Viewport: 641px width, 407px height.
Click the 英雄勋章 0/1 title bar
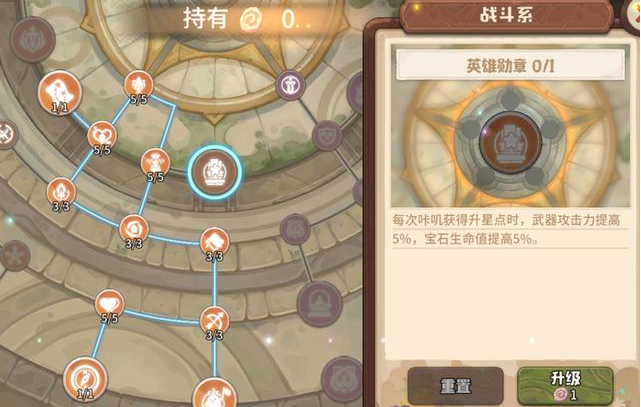510,65
